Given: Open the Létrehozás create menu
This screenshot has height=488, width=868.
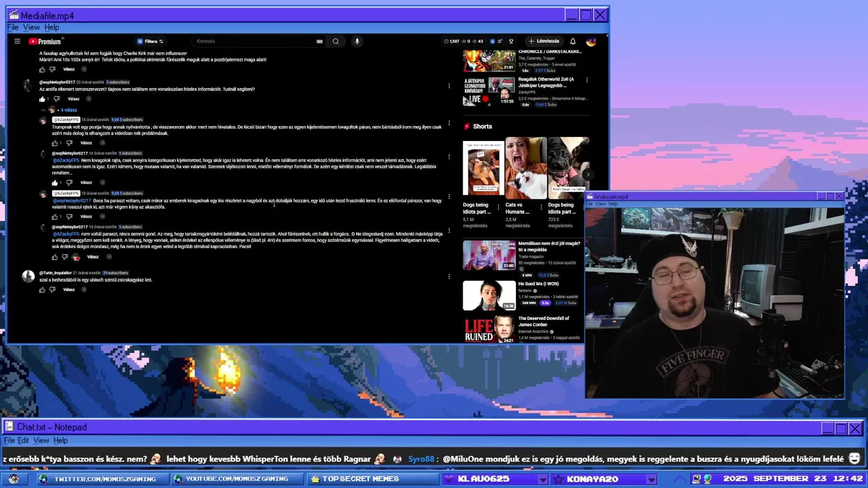Looking at the screenshot, I should tap(544, 41).
